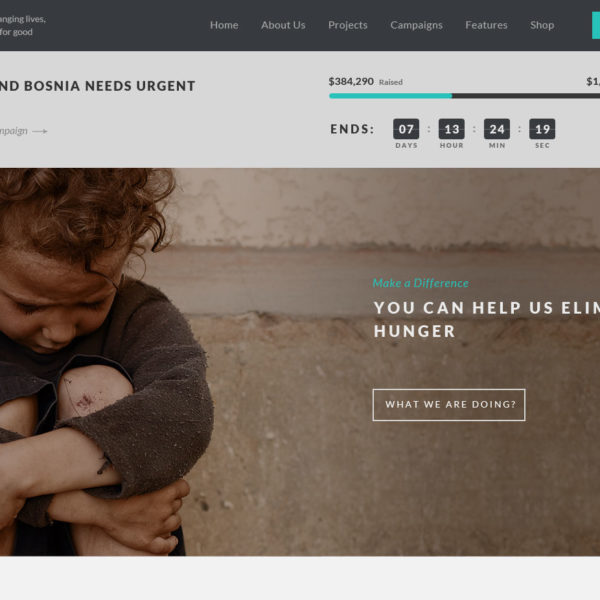
Task: Click the 19 sec countdown box
Action: (x=542, y=129)
